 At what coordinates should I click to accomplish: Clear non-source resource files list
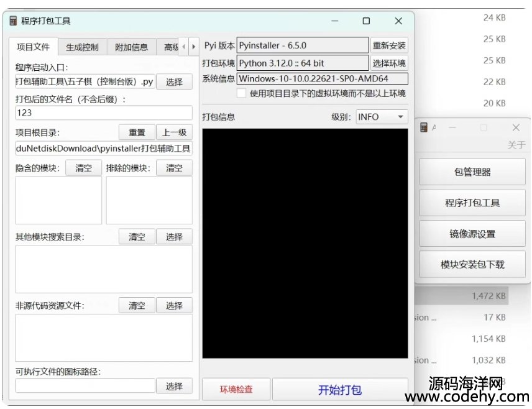pyautogui.click(x=137, y=305)
